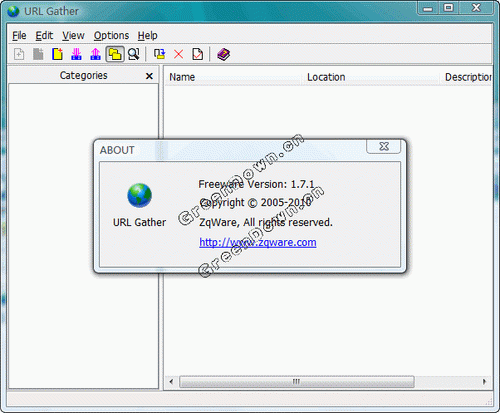Click the page with red checkmark icon
The image size is (500, 413).
(198, 54)
